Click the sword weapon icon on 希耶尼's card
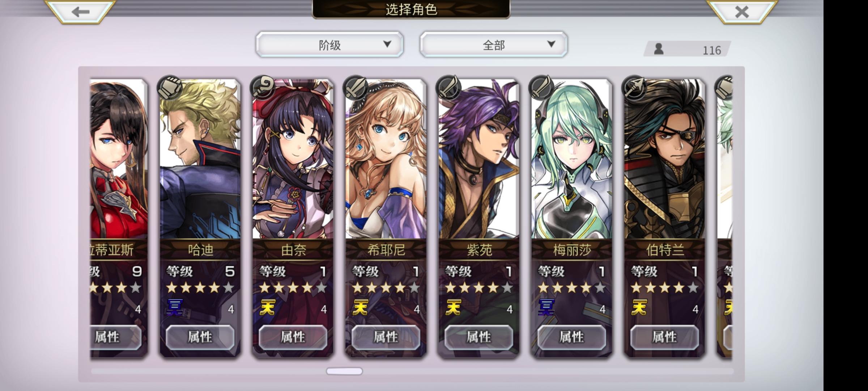This screenshot has height=391, width=868. click(356, 88)
